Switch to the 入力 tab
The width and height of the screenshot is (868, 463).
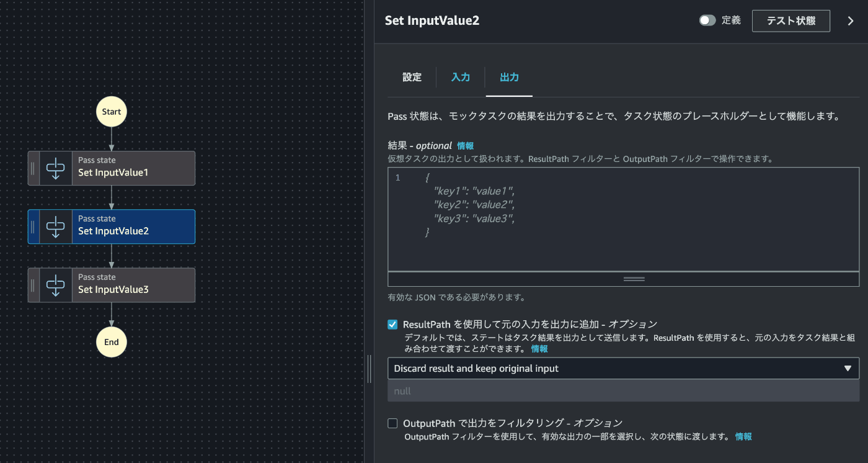460,78
